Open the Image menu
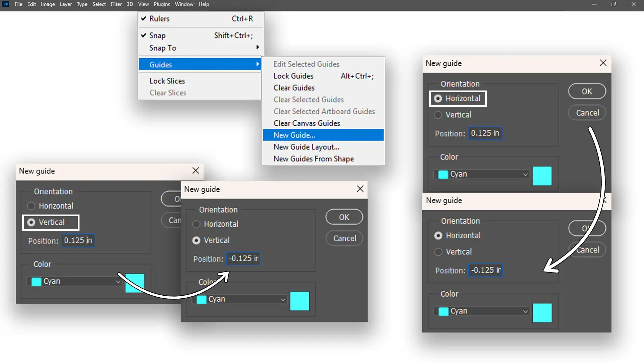The image size is (644, 362). point(48,4)
